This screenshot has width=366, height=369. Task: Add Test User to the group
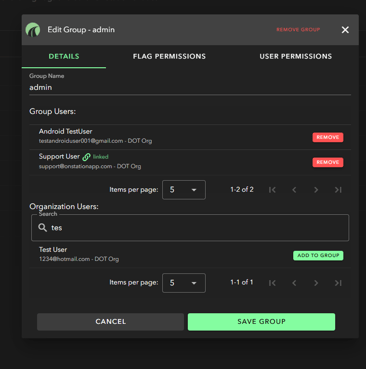pyautogui.click(x=318, y=255)
